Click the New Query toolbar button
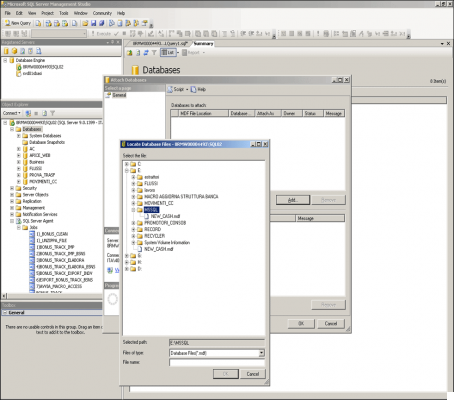 pos(18,23)
